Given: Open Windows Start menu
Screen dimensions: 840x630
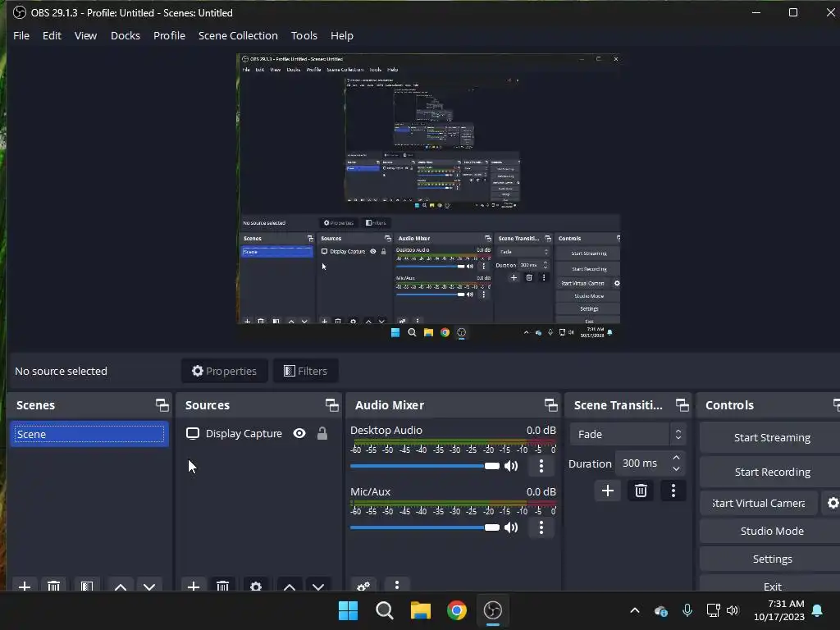Looking at the screenshot, I should pos(348,610).
